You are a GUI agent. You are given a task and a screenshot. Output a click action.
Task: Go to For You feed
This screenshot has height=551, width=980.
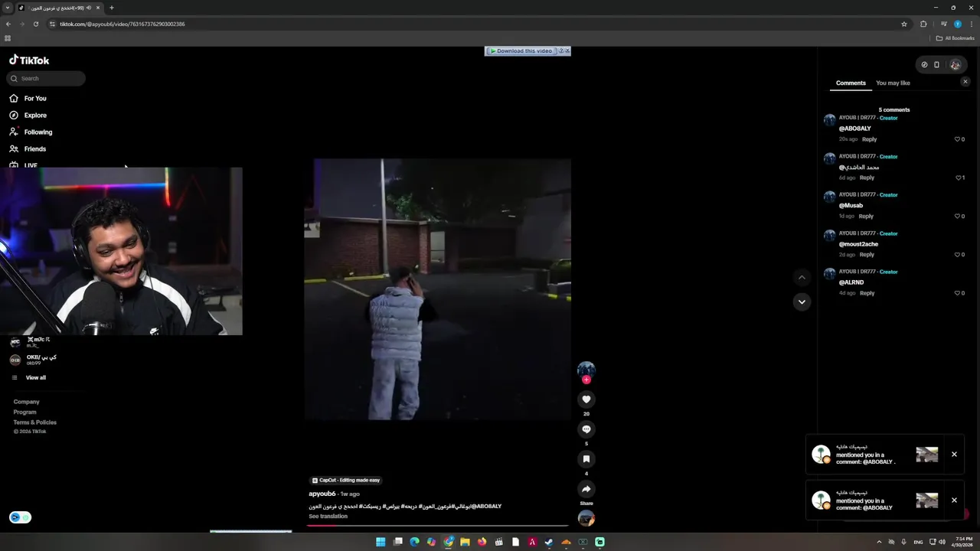tap(28, 98)
